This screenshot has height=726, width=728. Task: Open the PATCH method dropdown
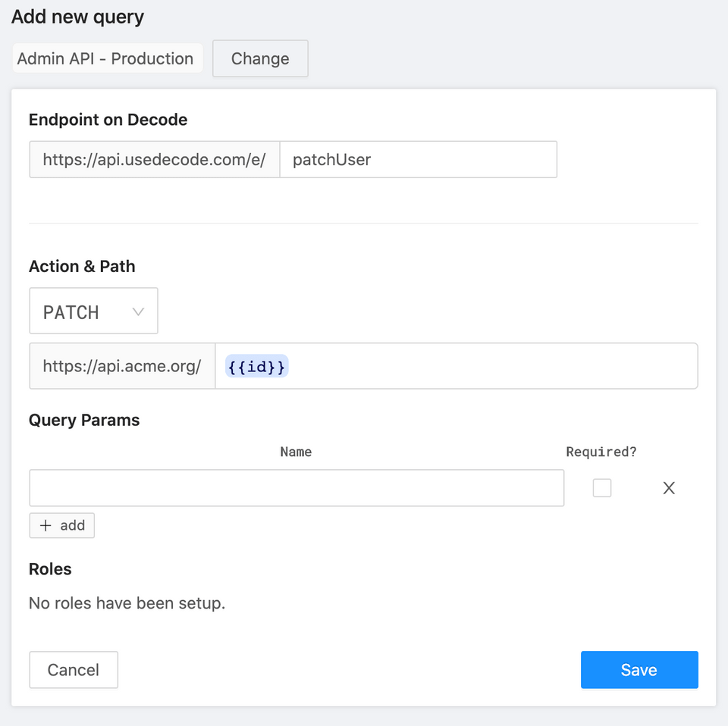[x=93, y=311]
